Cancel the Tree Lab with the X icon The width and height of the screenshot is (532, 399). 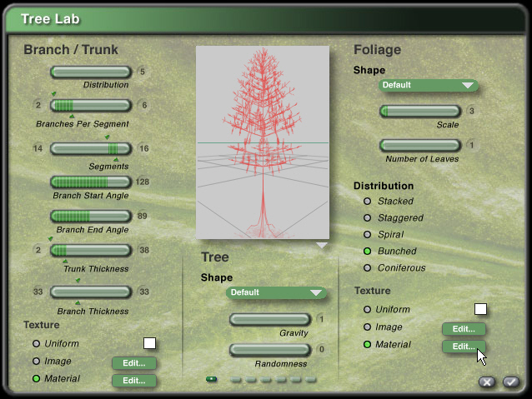coord(487,382)
